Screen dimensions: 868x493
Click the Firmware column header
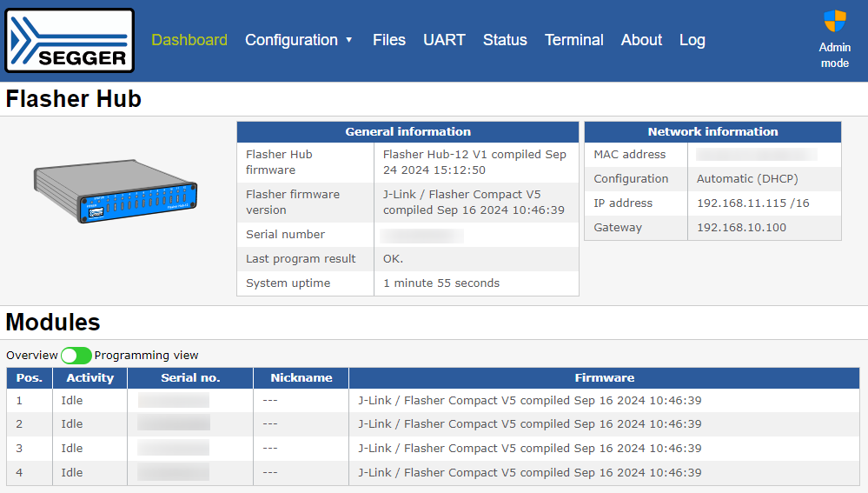[x=604, y=378]
